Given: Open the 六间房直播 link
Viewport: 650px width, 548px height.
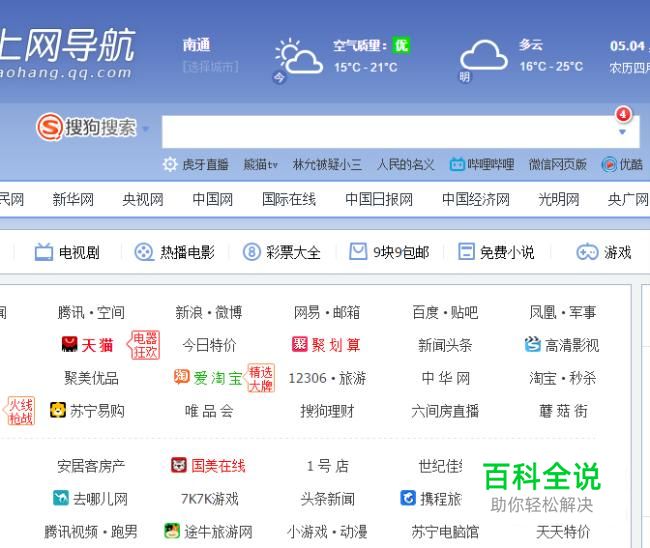Looking at the screenshot, I should 445,411.
